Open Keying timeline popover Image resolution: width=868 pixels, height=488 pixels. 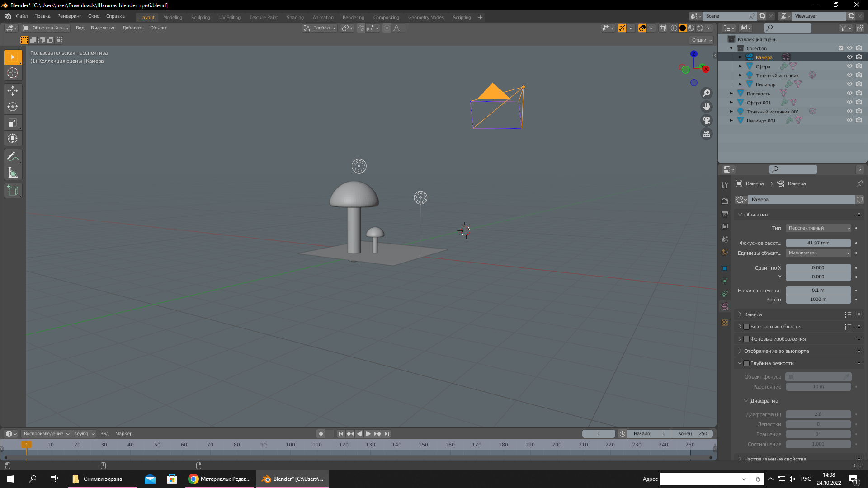tap(84, 434)
